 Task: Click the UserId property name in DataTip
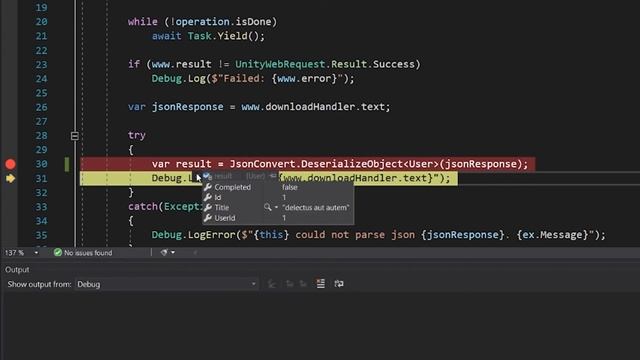pyautogui.click(x=225, y=218)
